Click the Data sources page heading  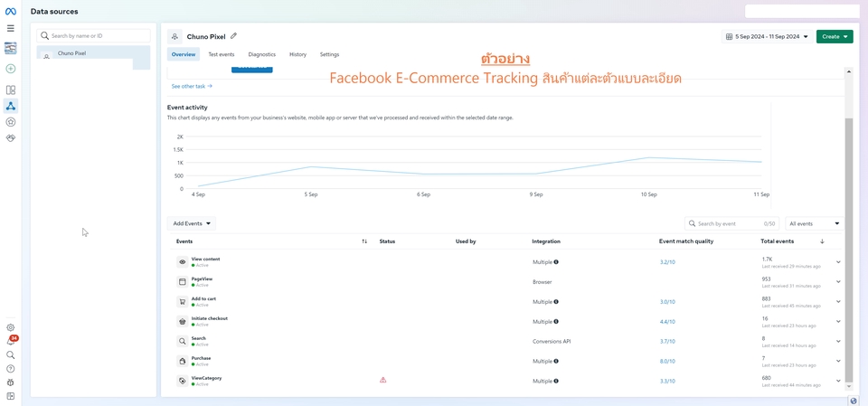tap(54, 11)
